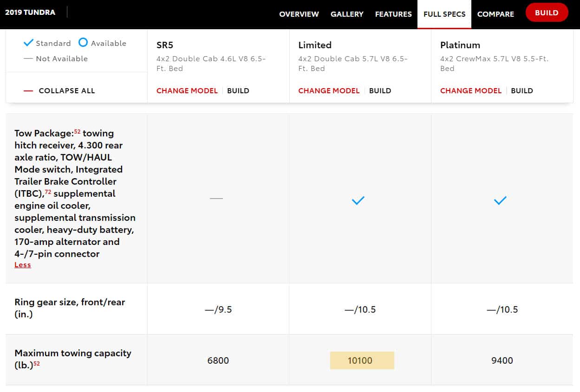Change model for the Platinum column
The width and height of the screenshot is (580, 392).
coord(471,91)
